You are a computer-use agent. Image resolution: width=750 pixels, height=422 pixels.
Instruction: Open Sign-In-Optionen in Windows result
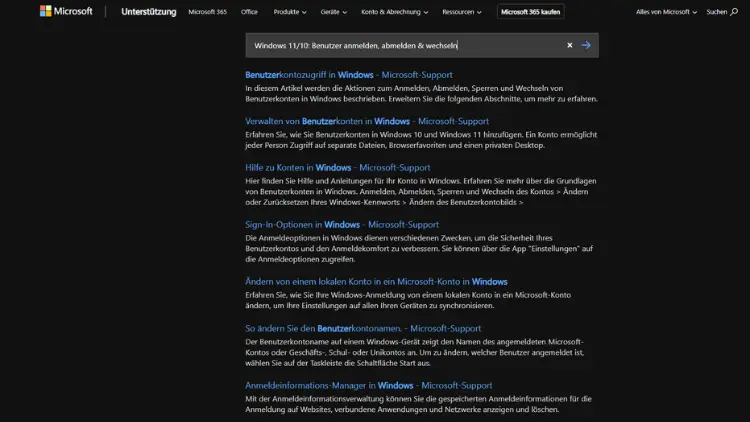pyautogui.click(x=341, y=225)
